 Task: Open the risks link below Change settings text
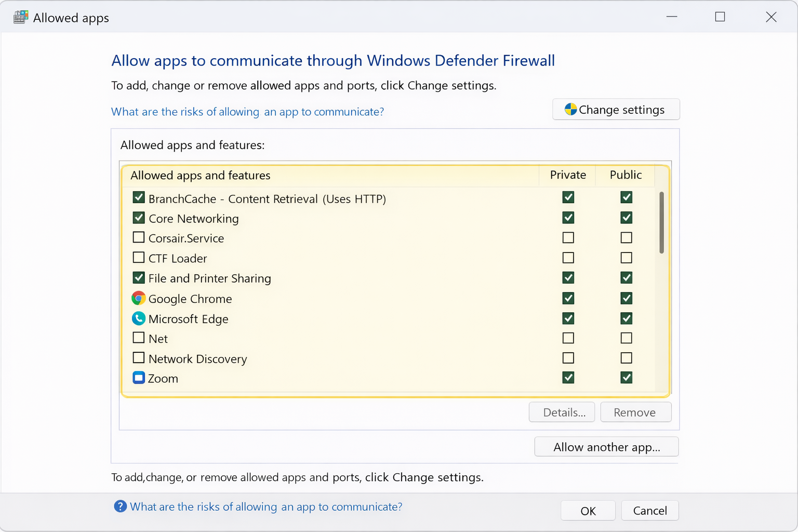247,112
